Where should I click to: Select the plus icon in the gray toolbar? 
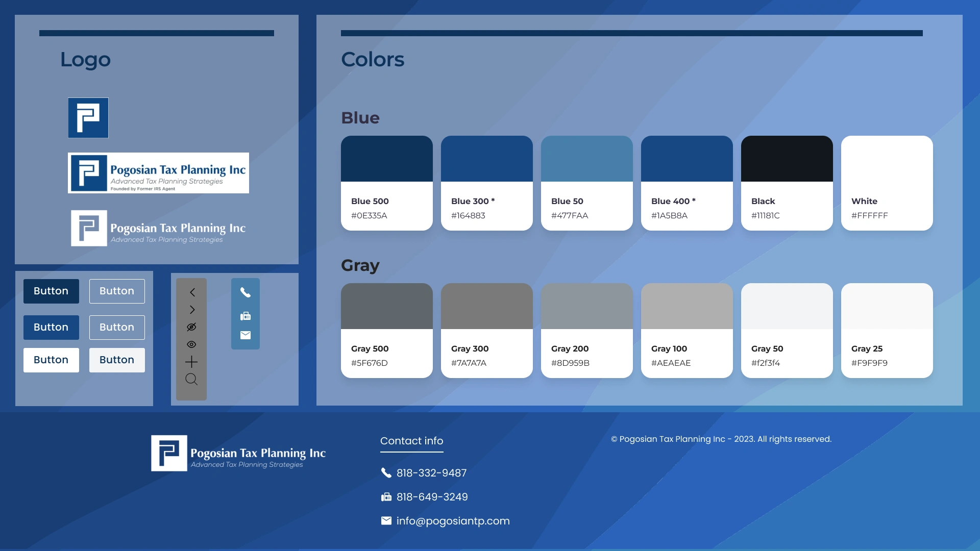point(191,362)
